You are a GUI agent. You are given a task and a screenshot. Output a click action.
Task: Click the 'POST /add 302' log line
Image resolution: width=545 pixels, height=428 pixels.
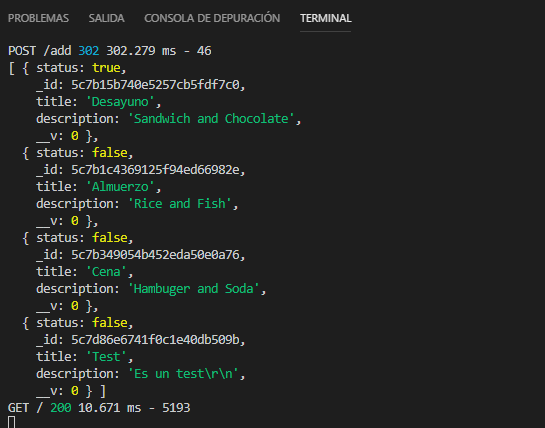pos(109,51)
